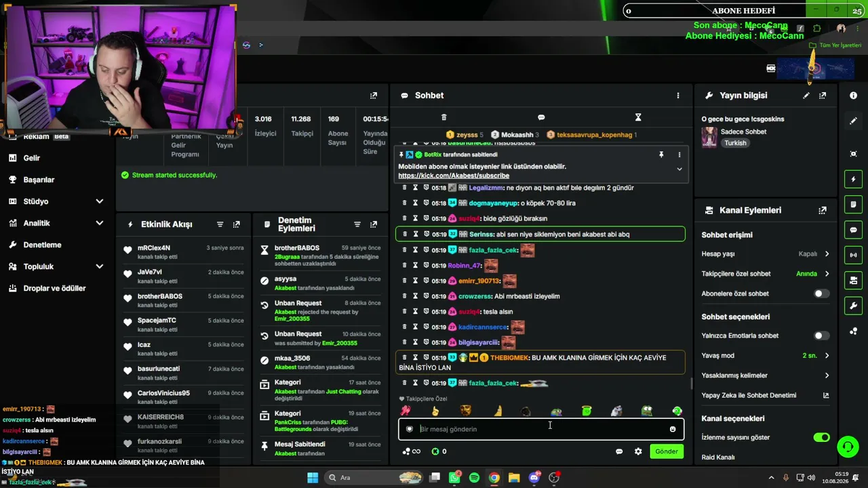
Task: Focus the 'Bir mesaj gönderin' message field
Action: tap(541, 429)
